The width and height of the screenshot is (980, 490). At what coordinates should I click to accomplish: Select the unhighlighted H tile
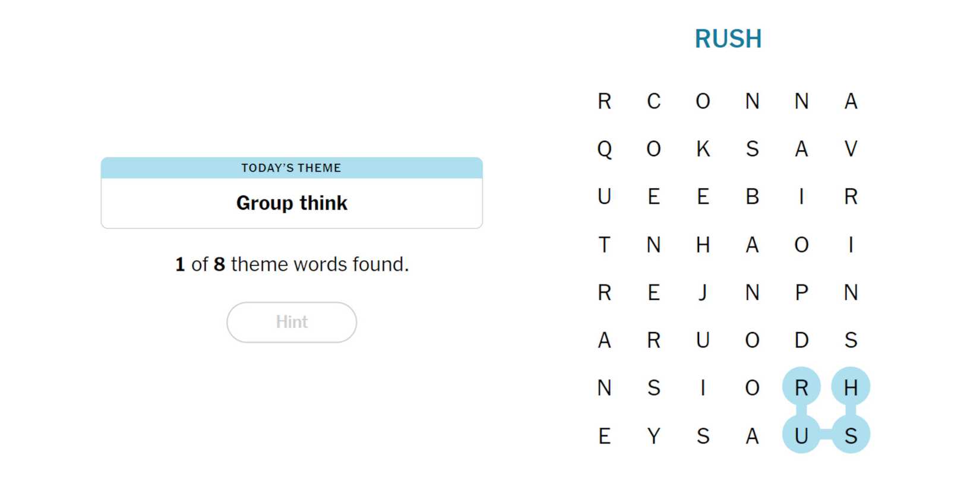[x=703, y=245]
